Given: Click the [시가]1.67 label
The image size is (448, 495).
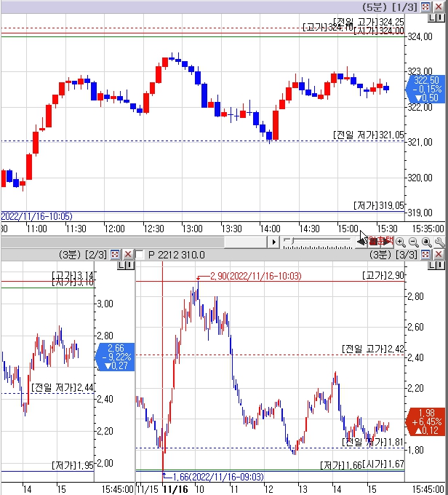Looking at the screenshot, I should pos(383,464).
